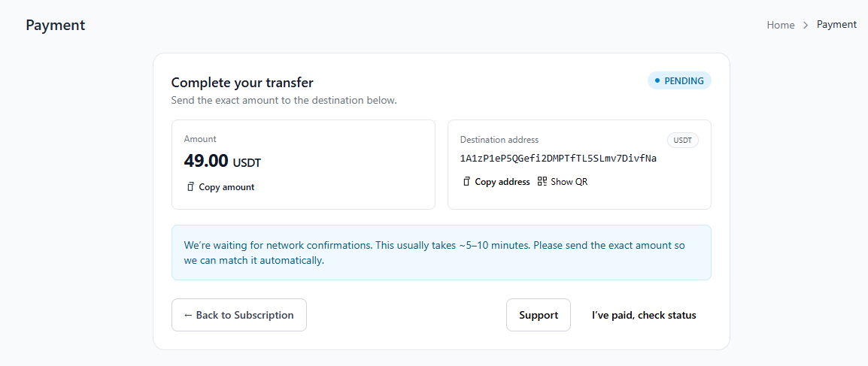Open the Support button
Viewport: 868px width, 366px height.
(539, 315)
